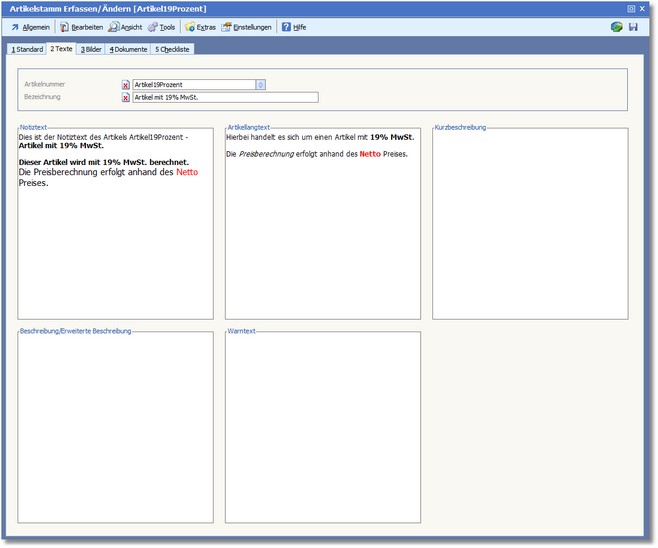Click the red X beside Artikelnummer
This screenshot has width=658, height=548.
click(x=125, y=85)
